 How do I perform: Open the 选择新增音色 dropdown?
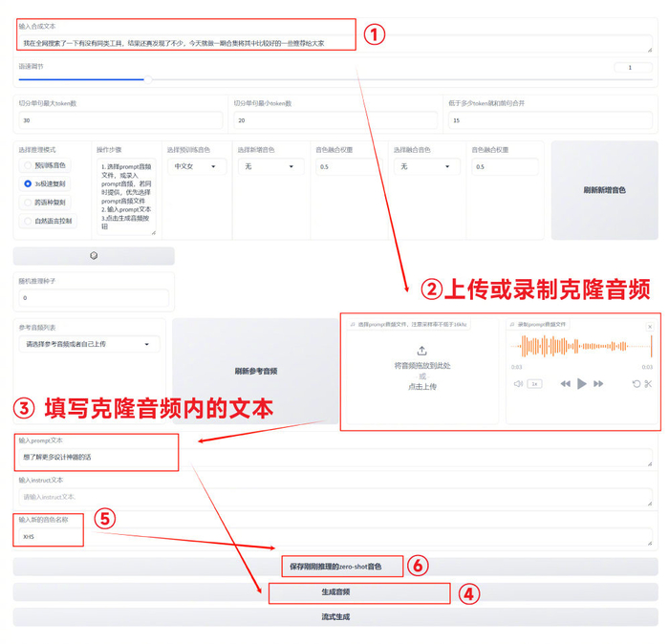point(270,166)
